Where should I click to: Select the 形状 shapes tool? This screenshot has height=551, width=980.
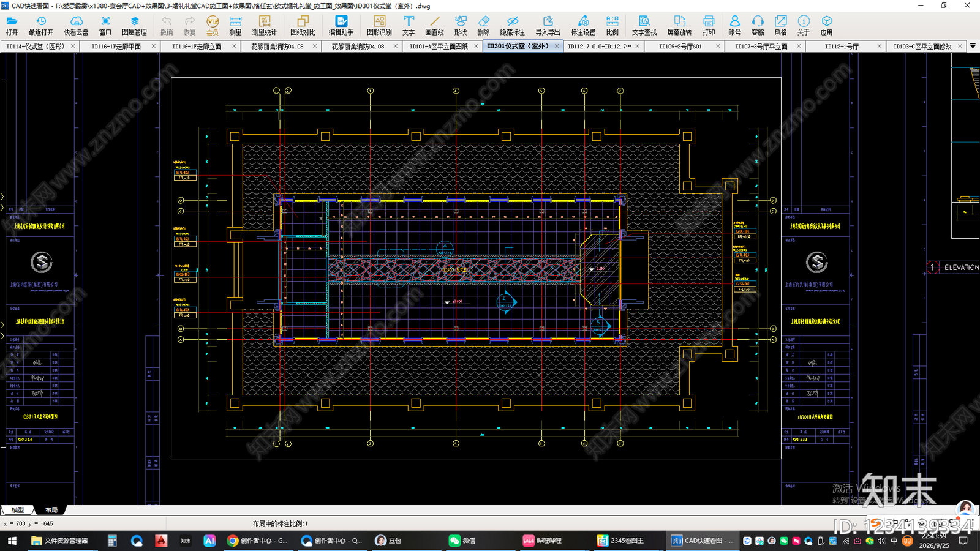[461, 25]
